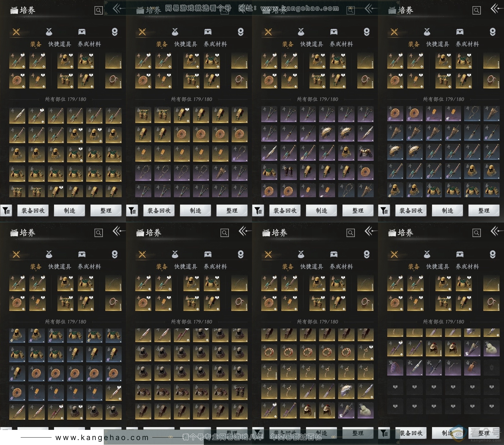Click 装备回收 in the top-right panel
Viewport: 504px width, 445px height.
411,211
